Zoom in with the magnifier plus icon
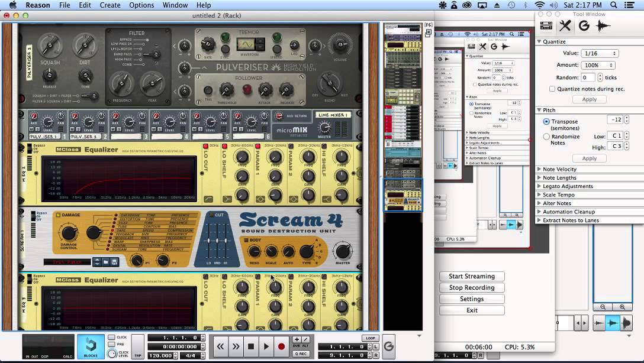This screenshot has height=363, width=644. pyautogui.click(x=622, y=307)
